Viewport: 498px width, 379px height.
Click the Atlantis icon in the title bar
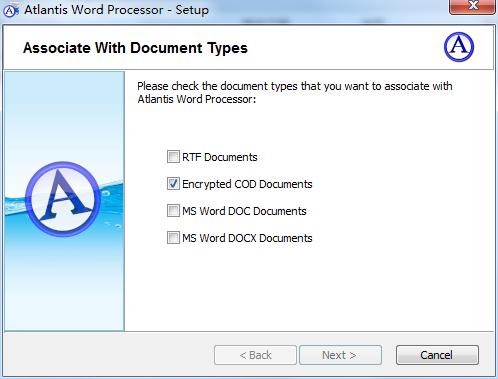point(10,10)
